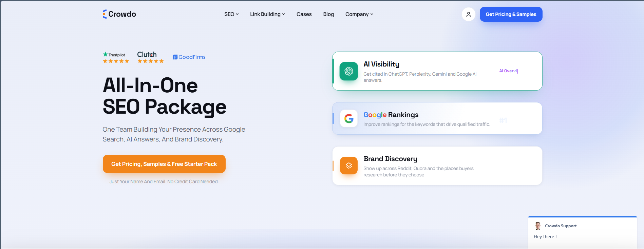Click the Crowdo Support agent avatar
Image resolution: width=644 pixels, height=249 pixels.
[538, 226]
